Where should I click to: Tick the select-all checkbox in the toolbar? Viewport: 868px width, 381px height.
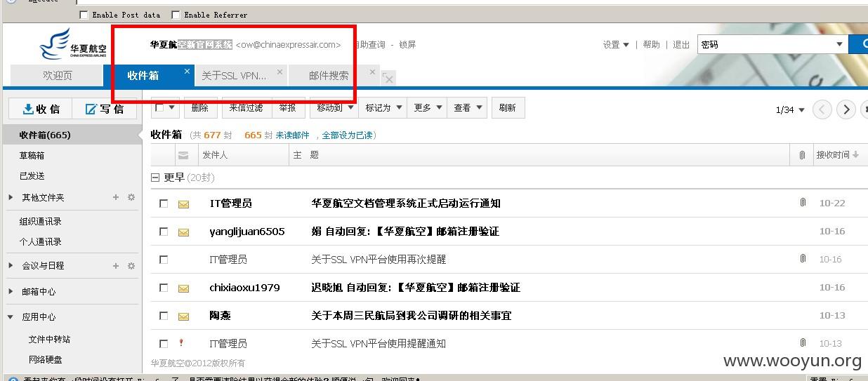click(x=159, y=108)
